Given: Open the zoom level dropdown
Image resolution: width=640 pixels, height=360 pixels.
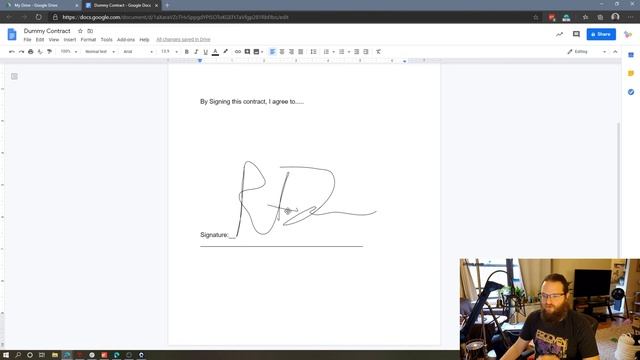Looking at the screenshot, I should [x=69, y=52].
